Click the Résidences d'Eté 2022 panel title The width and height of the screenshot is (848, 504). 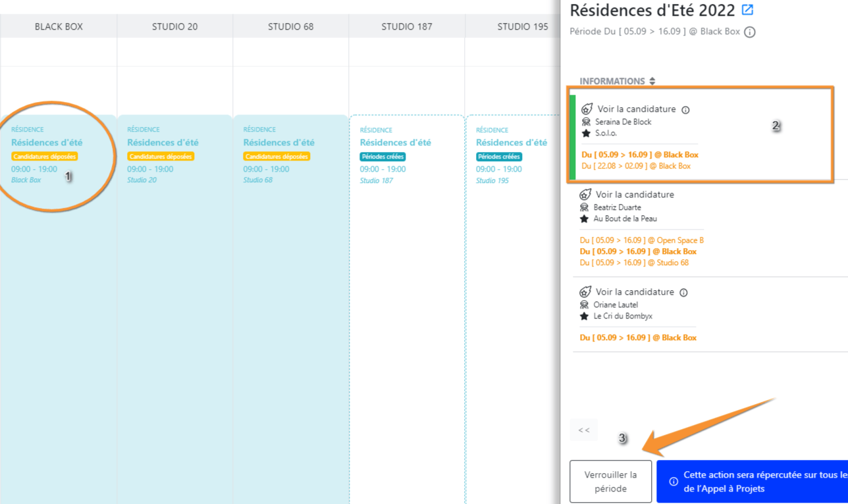click(x=652, y=10)
